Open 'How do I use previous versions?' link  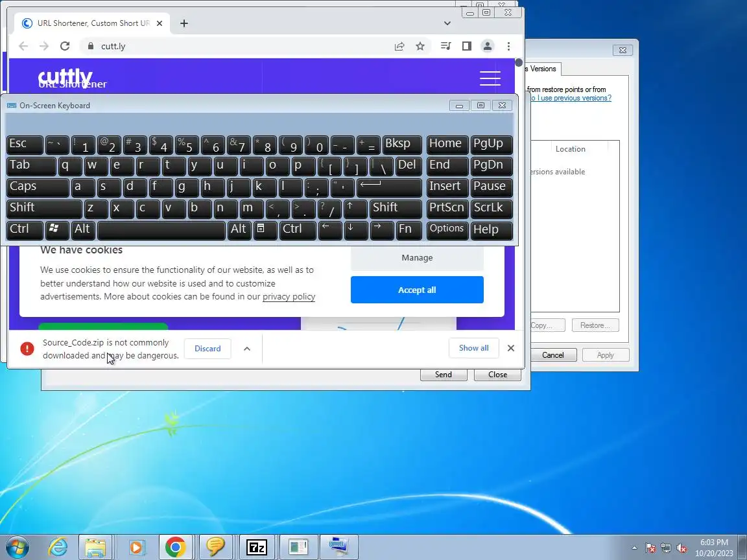click(570, 98)
